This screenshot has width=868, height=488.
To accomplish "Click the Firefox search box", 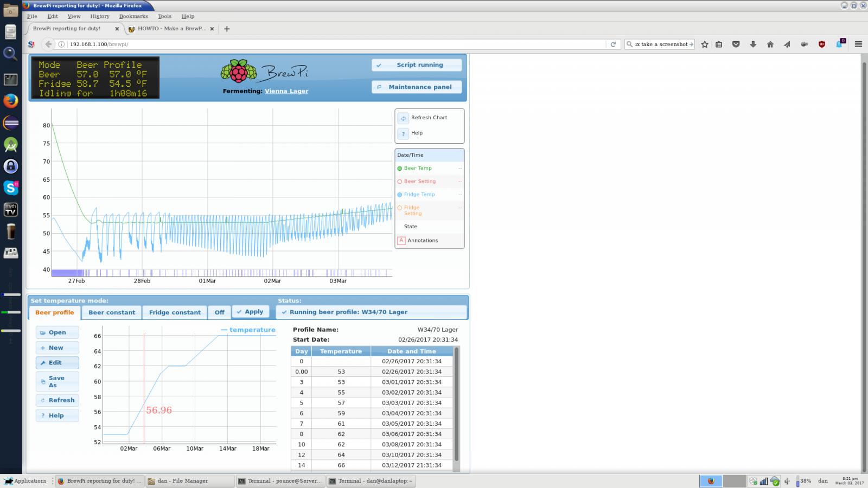I will click(660, 44).
